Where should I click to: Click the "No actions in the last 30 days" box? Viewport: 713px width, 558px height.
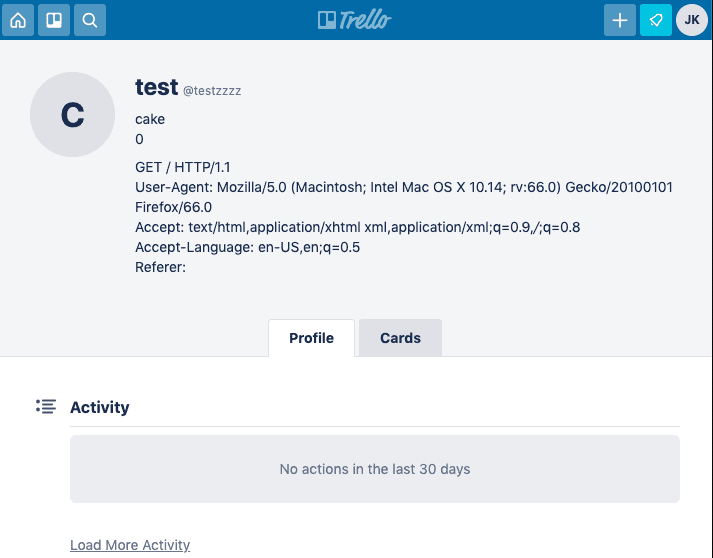(x=374, y=468)
